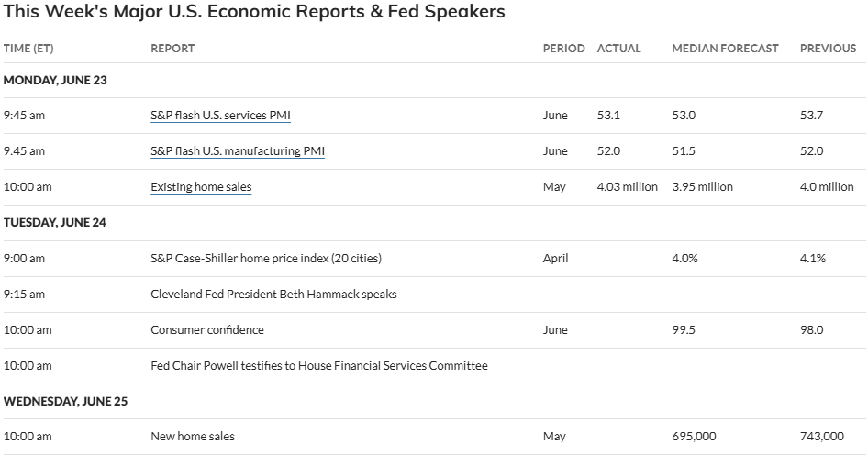The image size is (868, 456).
Task: Click the Consumer confidence report row
Action: [435, 330]
